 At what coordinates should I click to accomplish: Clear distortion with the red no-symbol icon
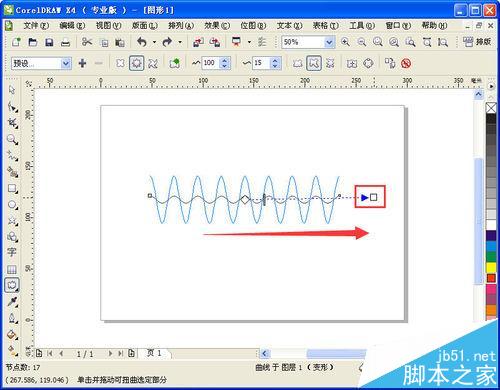(406, 63)
